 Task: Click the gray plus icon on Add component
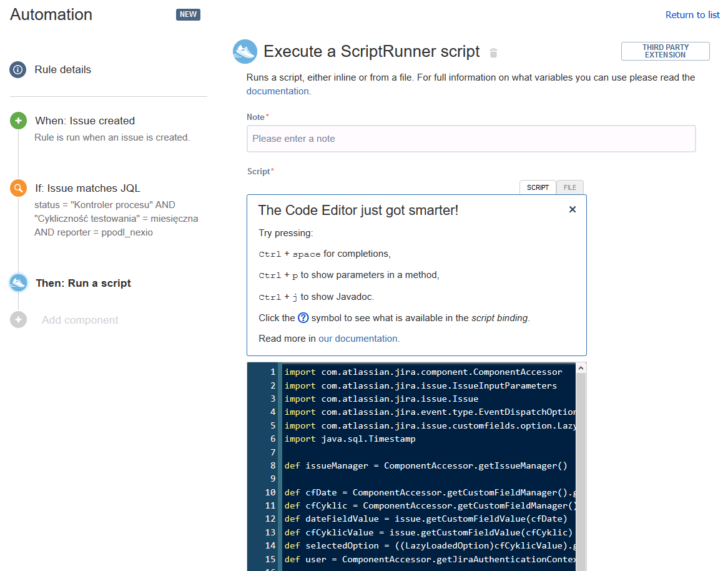(18, 320)
